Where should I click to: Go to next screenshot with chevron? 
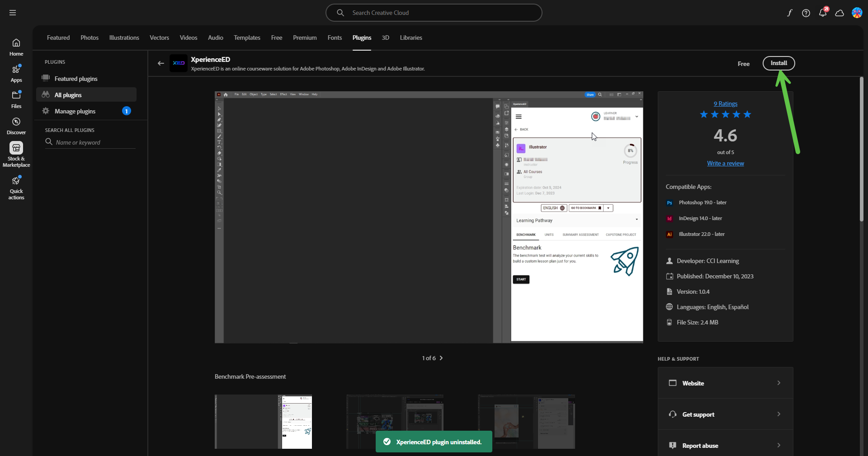coord(441,358)
